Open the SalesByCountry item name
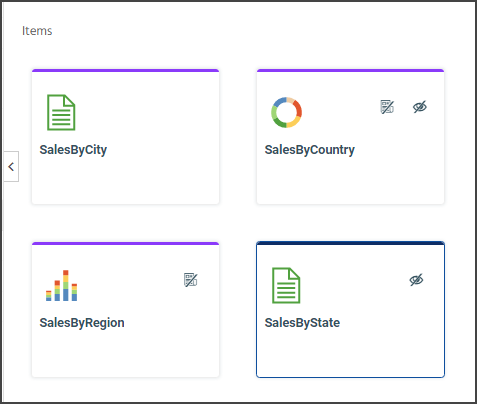 [309, 150]
